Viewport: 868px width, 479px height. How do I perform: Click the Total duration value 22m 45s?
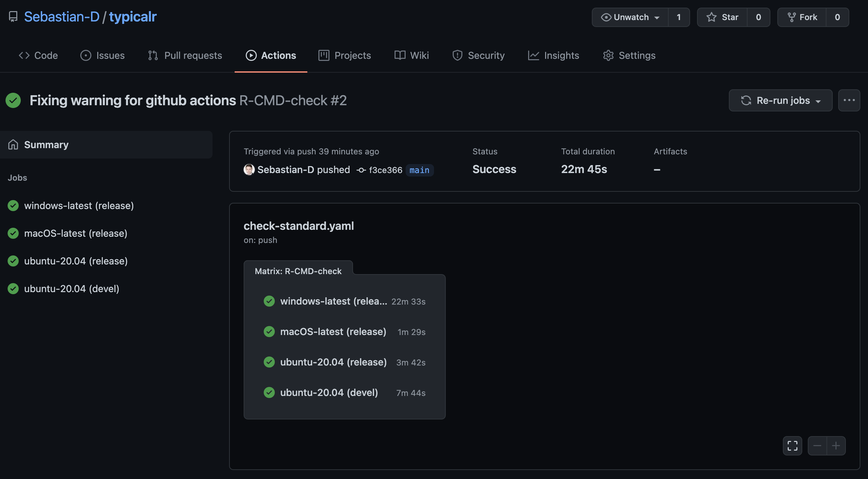pyautogui.click(x=584, y=169)
